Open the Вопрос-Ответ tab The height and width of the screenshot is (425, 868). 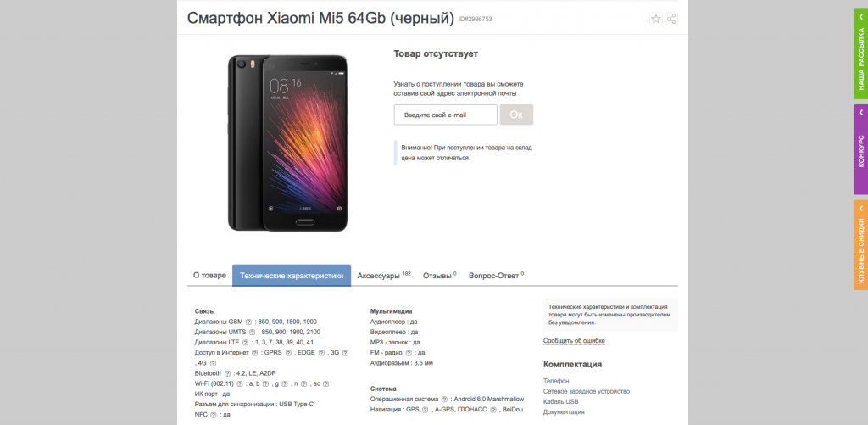coord(496,276)
